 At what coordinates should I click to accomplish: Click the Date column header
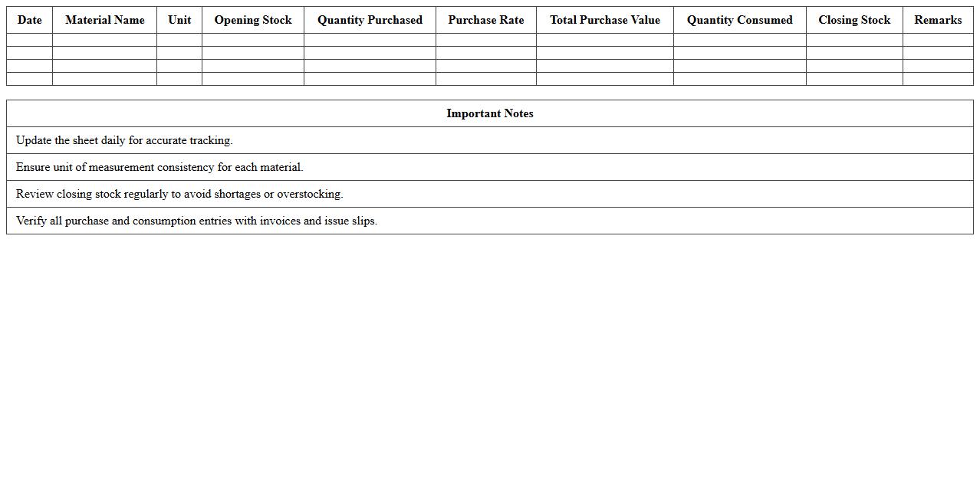coord(29,20)
